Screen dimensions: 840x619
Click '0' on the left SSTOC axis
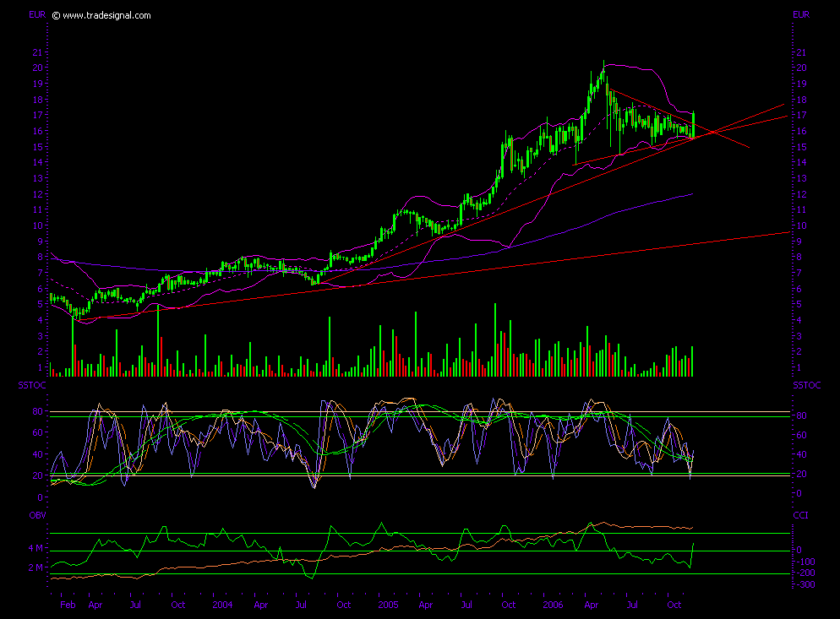coord(40,497)
